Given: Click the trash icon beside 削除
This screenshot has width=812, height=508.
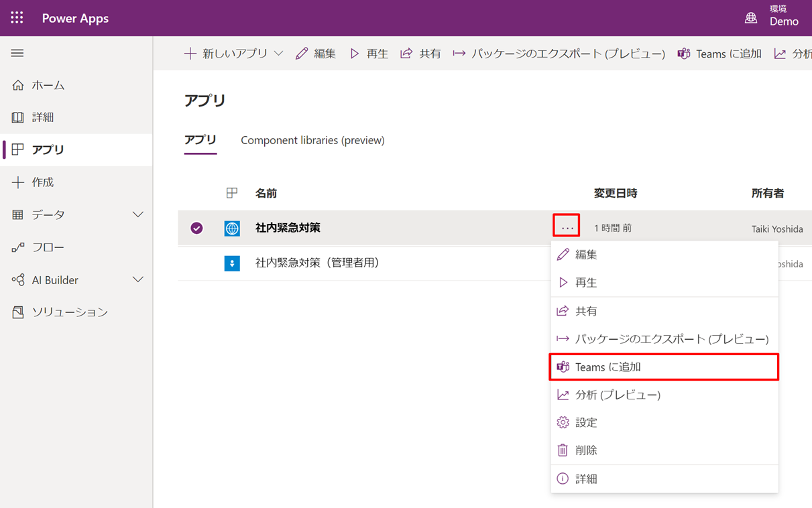Looking at the screenshot, I should click(563, 450).
